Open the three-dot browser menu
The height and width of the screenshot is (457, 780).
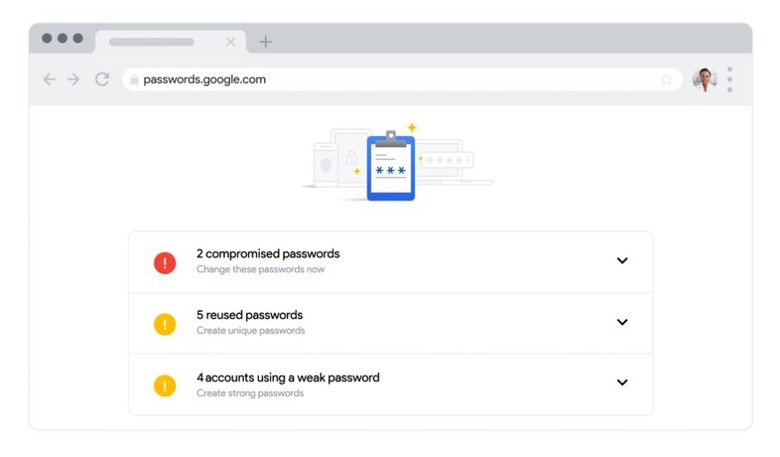point(730,80)
